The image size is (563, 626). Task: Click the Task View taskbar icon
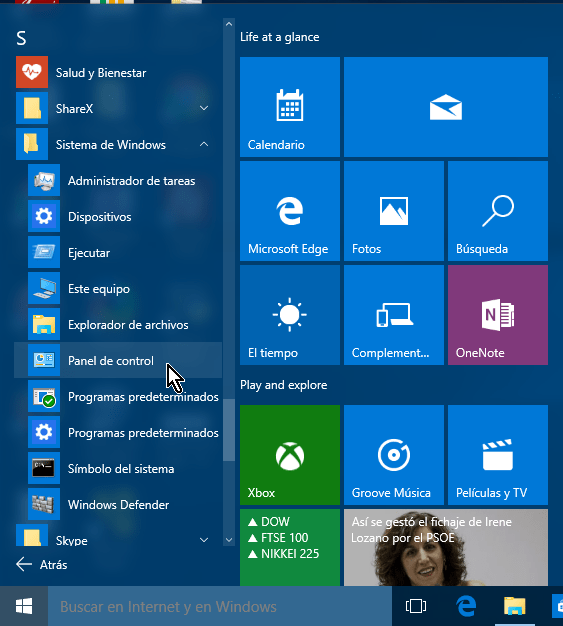(x=416, y=606)
